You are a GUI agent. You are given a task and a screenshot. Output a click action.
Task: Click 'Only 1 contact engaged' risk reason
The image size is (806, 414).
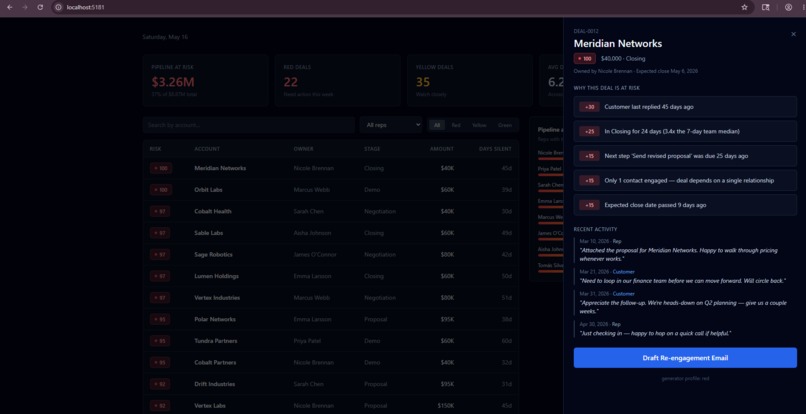[x=685, y=181]
